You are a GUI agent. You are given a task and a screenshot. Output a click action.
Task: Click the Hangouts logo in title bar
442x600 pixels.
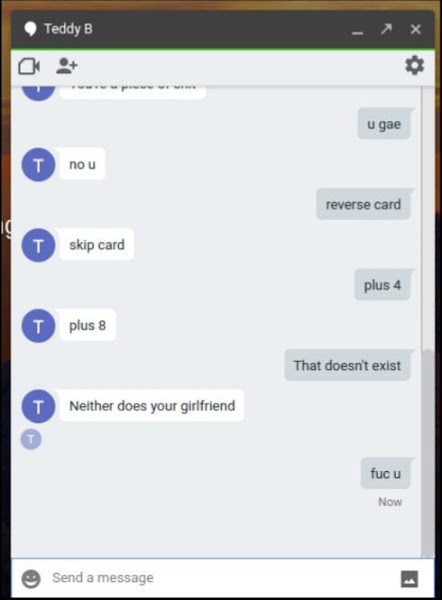coord(30,29)
